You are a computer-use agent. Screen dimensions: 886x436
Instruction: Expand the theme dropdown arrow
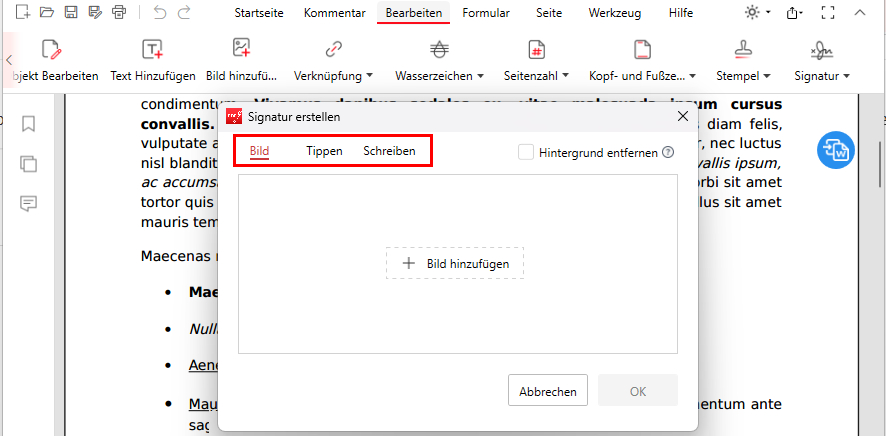pos(768,13)
